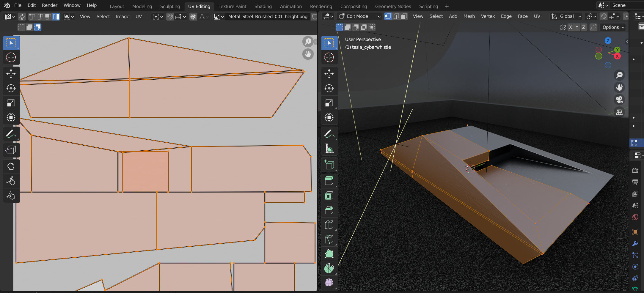Enable UV vertex select mode

(32, 17)
